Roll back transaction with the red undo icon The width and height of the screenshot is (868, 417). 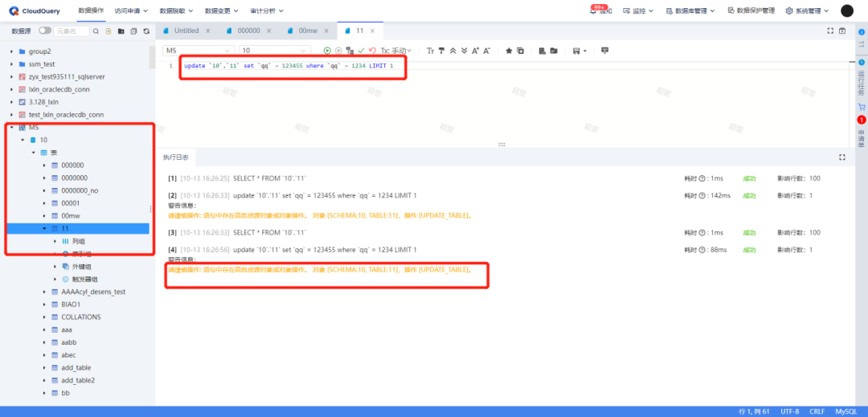(372, 51)
